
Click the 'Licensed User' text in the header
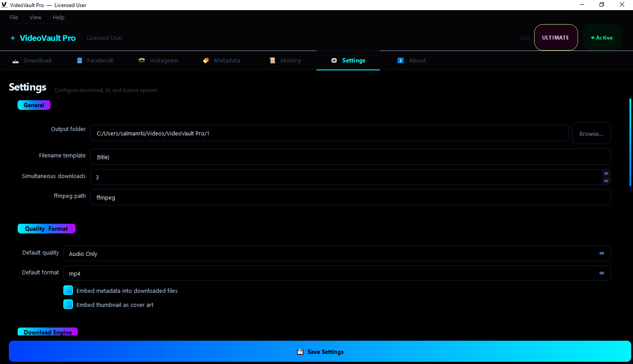105,38
